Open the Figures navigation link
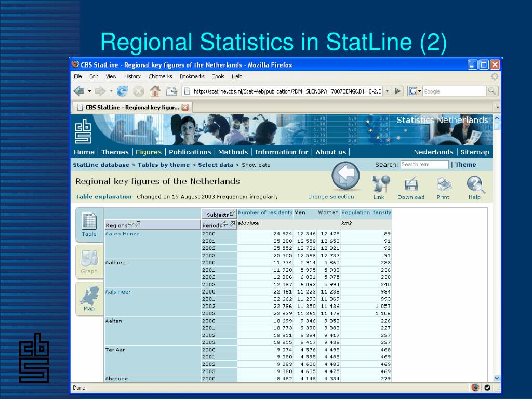This screenshot has height=399, width=532. pyautogui.click(x=149, y=152)
